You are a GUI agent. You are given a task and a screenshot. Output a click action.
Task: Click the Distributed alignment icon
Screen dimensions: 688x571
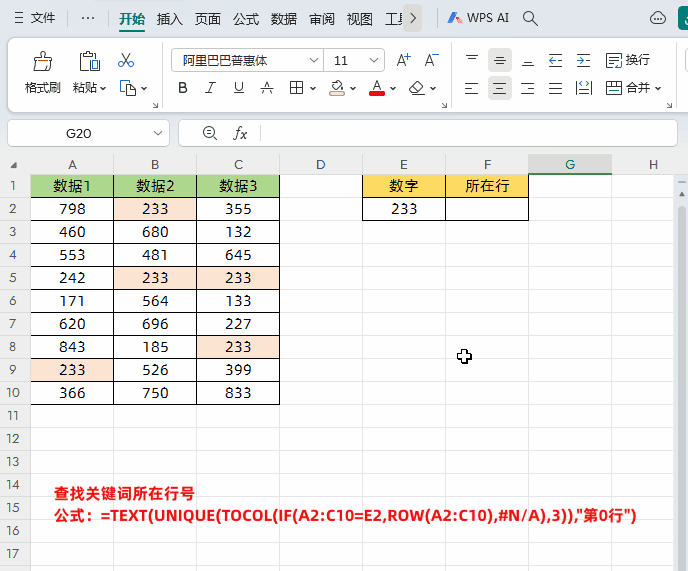click(x=584, y=88)
